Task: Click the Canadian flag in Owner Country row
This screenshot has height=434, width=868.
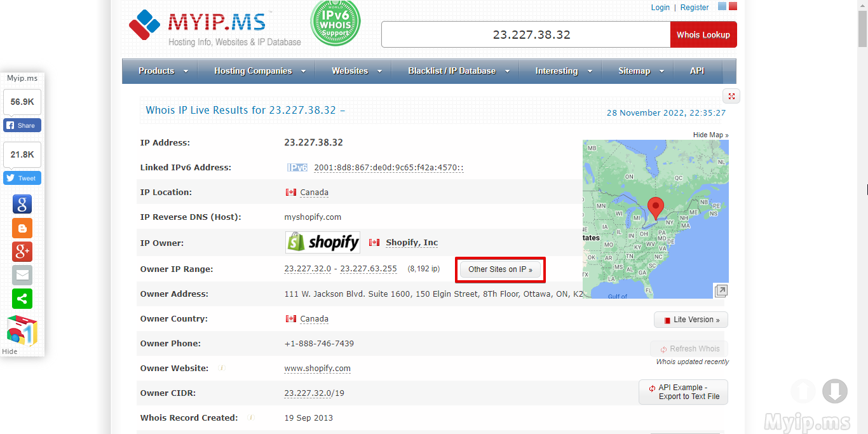Action: point(291,319)
